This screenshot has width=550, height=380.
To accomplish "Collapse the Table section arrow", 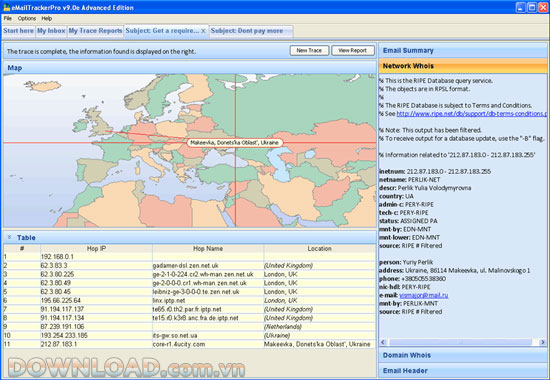I will coord(9,238).
